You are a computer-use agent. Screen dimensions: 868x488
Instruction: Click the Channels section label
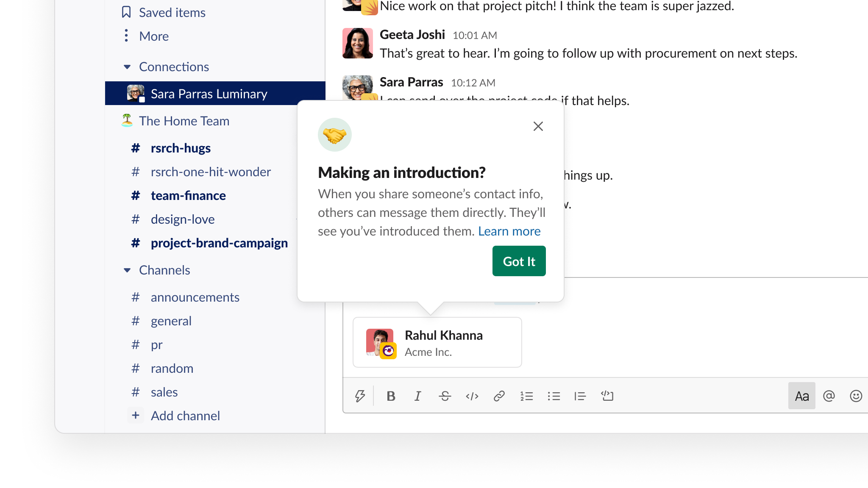(x=164, y=270)
